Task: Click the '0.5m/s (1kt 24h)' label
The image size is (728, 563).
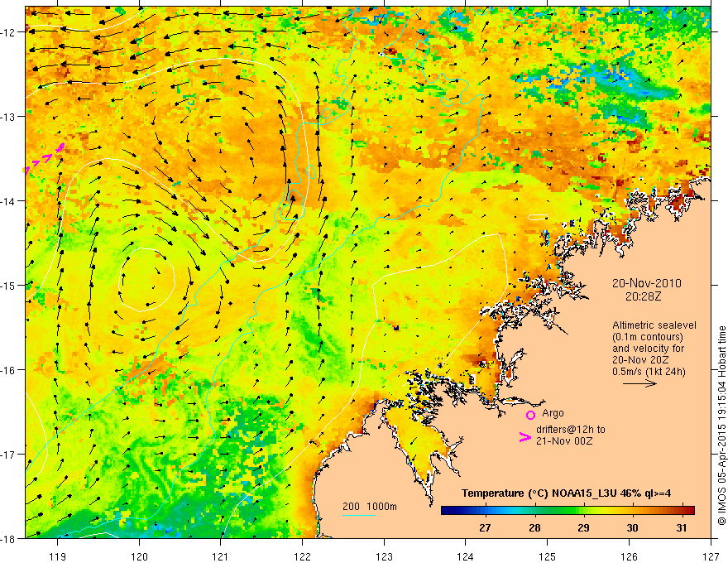Action: tap(649, 372)
